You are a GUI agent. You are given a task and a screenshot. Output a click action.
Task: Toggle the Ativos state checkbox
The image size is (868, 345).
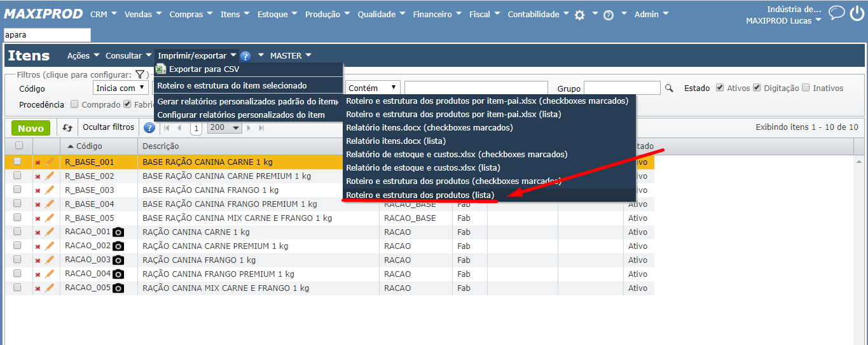pos(720,88)
